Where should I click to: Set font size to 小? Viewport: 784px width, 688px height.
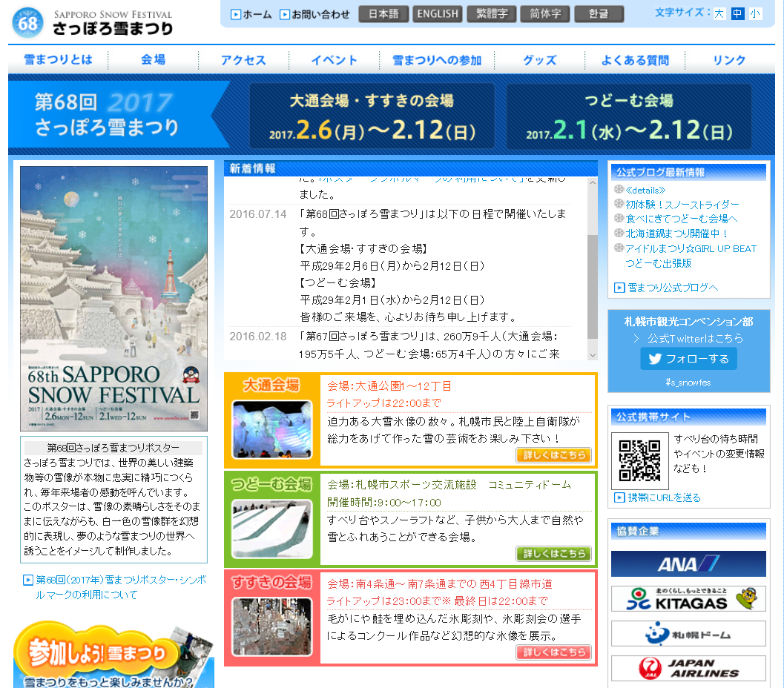755,13
